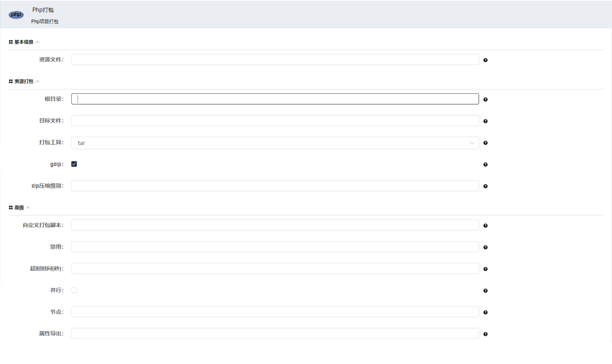The width and height of the screenshot is (612, 364).
Task: Open help for the 节点 field
Action: [x=486, y=312]
